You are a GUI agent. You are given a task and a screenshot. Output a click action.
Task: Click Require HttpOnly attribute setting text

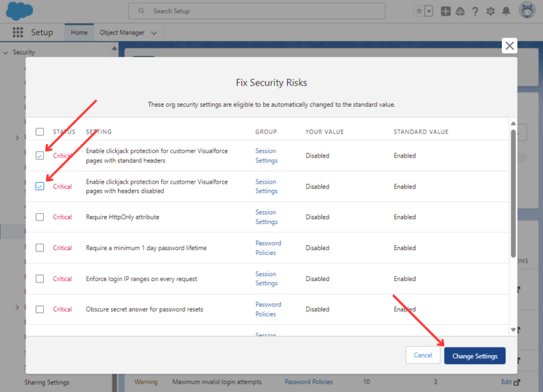tap(122, 217)
